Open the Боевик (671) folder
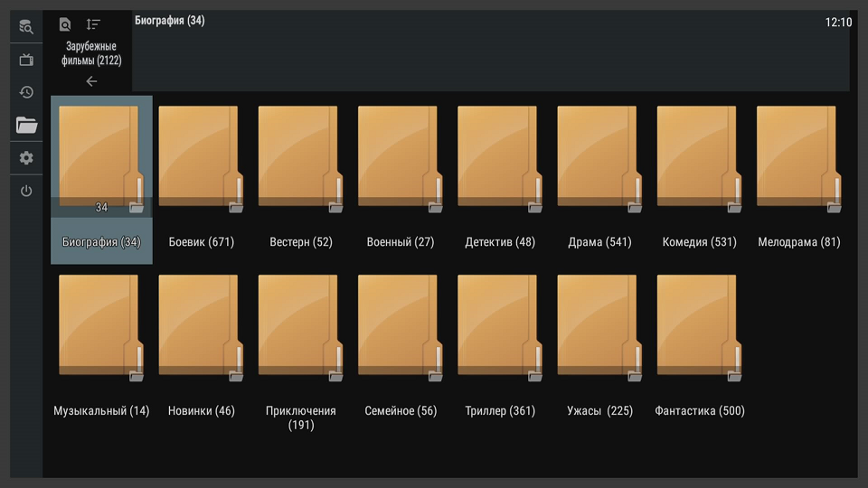This screenshot has height=488, width=868. tap(201, 163)
